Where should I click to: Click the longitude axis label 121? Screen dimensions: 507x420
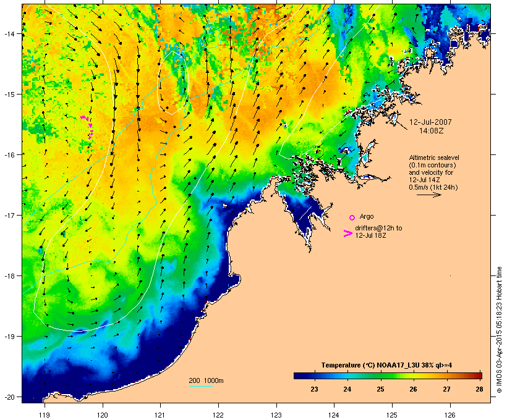click(160, 415)
